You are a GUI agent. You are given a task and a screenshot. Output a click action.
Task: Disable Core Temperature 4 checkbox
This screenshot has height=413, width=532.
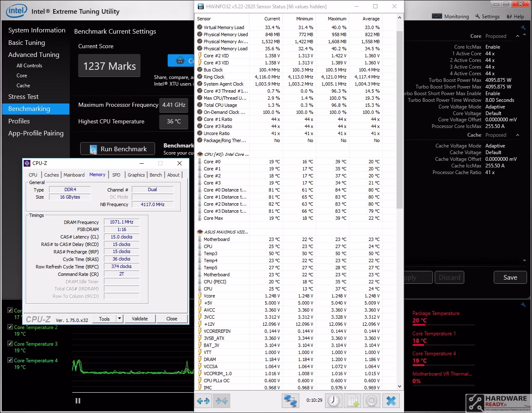(10, 360)
